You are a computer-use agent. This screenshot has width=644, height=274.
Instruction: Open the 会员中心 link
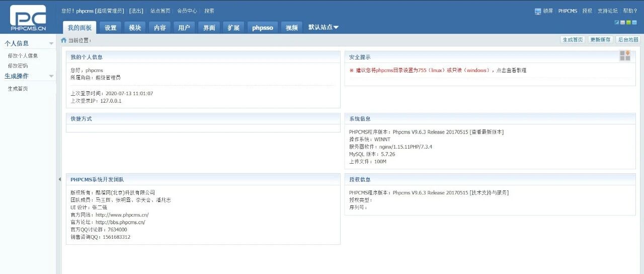click(187, 11)
